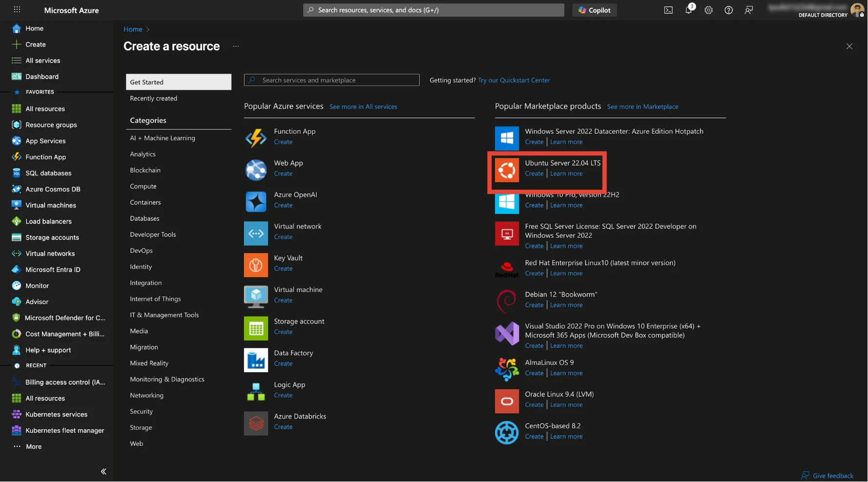This screenshot has height=482, width=868.
Task: Open the Azure portal menu grid icon
Action: (x=17, y=10)
